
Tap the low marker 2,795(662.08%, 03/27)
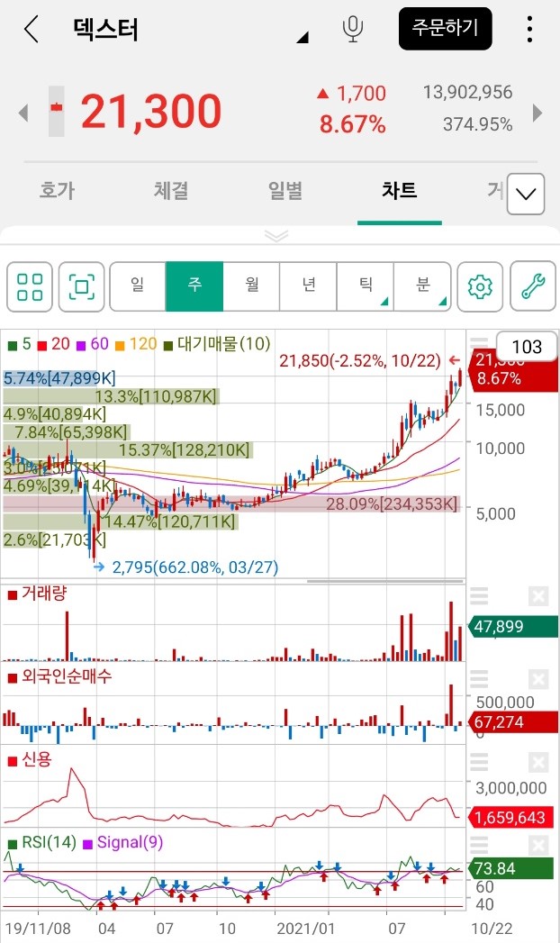click(195, 567)
